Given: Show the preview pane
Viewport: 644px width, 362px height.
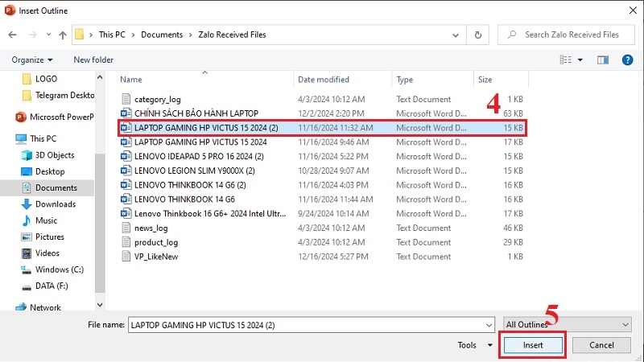Looking at the screenshot, I should coord(602,60).
